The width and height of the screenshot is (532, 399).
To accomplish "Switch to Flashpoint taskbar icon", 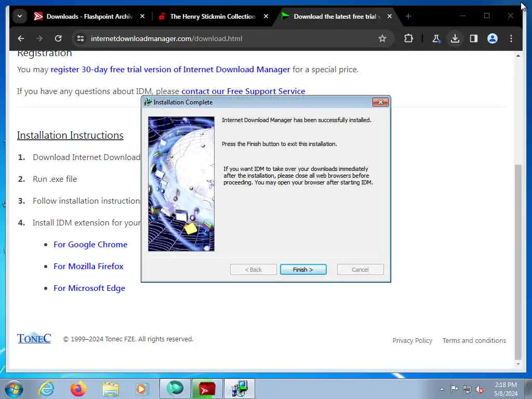I will click(207, 389).
